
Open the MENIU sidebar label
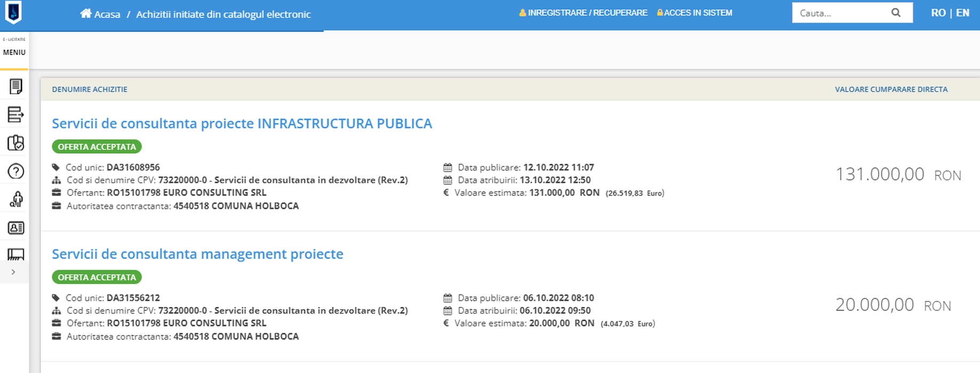pos(14,52)
